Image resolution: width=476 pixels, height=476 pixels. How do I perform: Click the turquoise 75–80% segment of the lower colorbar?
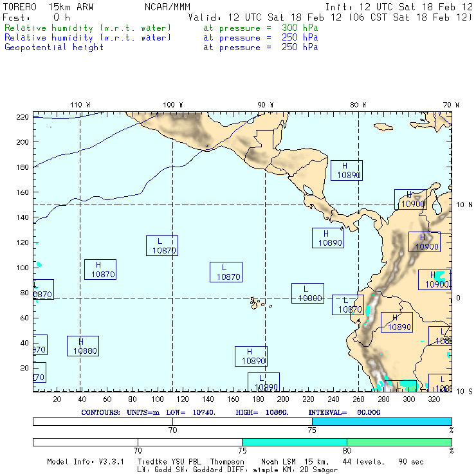pyautogui.click(x=295, y=442)
